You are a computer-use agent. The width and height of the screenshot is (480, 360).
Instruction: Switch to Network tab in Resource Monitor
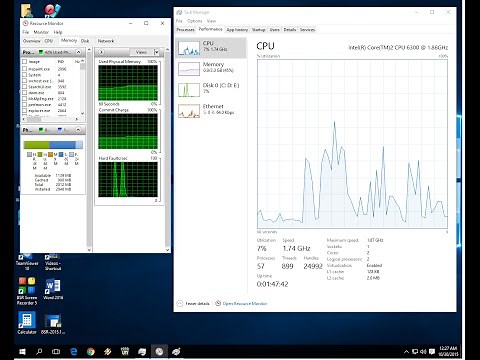coord(106,41)
